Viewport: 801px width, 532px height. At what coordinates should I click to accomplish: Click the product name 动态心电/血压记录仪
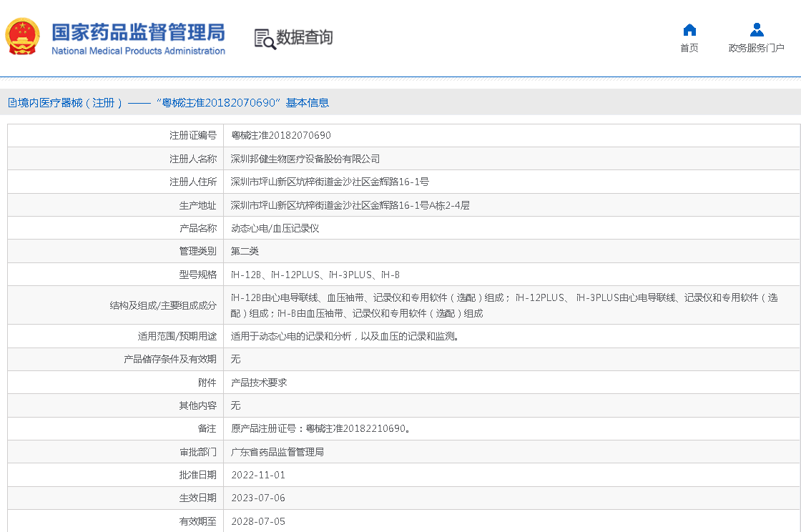[275, 228]
